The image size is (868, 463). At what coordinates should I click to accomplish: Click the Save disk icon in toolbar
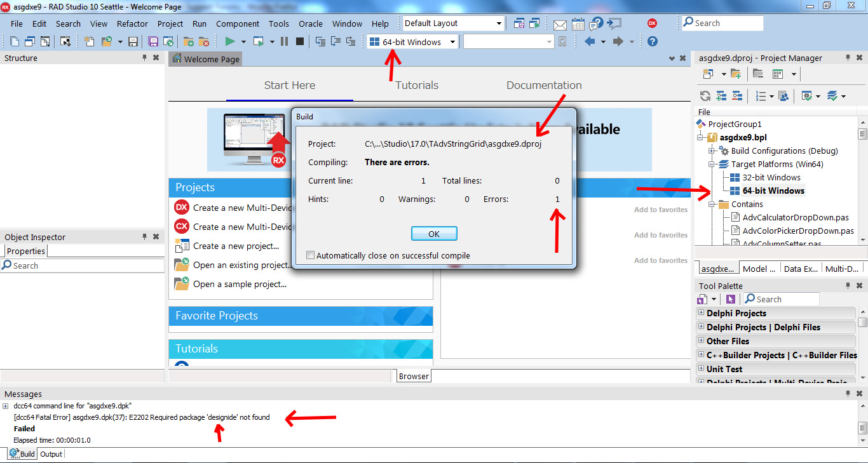coord(133,42)
